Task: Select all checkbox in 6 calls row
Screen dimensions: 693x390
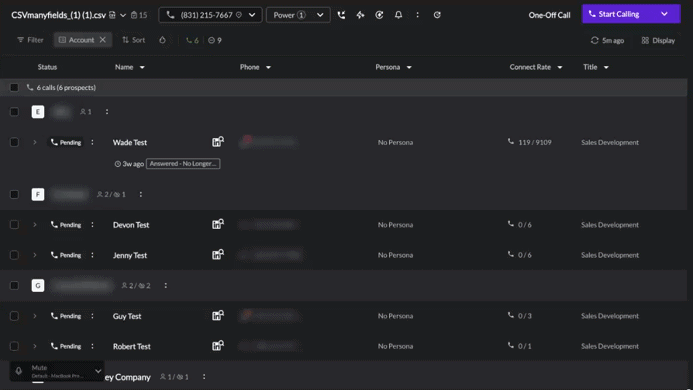Action: click(x=14, y=88)
